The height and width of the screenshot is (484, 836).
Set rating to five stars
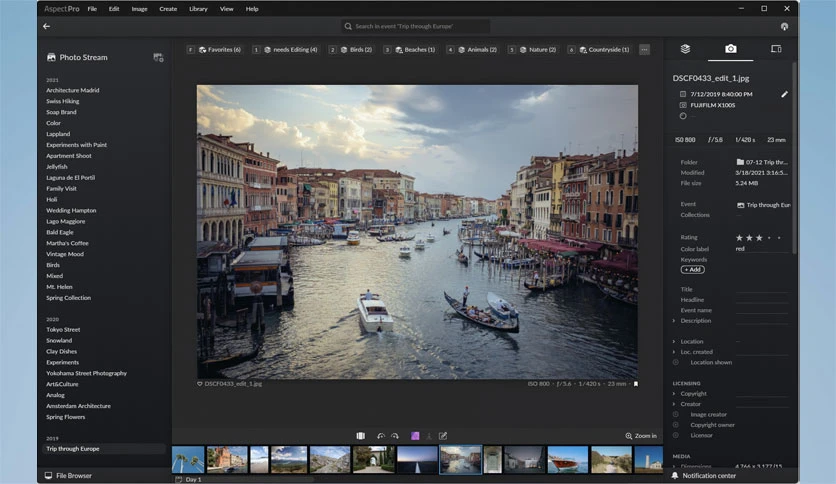(x=779, y=238)
